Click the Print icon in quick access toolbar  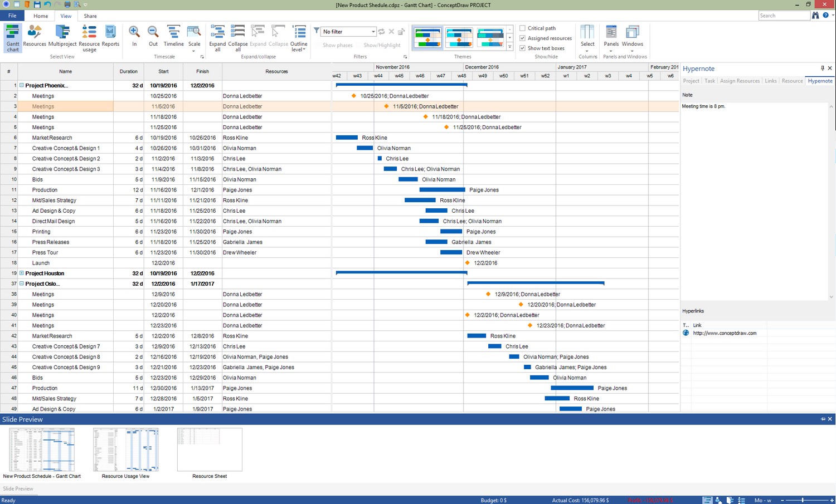pos(67,4)
